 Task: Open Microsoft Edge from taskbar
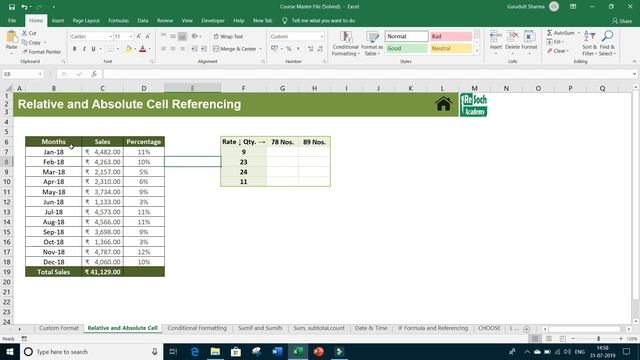click(x=195, y=351)
